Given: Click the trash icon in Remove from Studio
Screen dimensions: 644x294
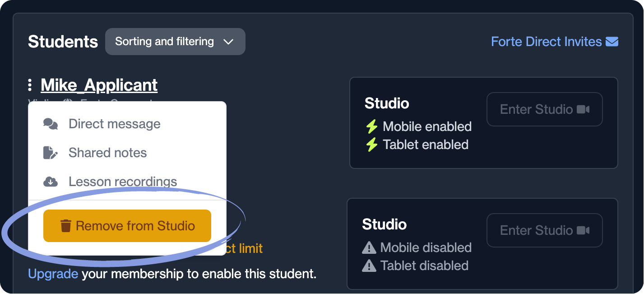Looking at the screenshot, I should [66, 226].
